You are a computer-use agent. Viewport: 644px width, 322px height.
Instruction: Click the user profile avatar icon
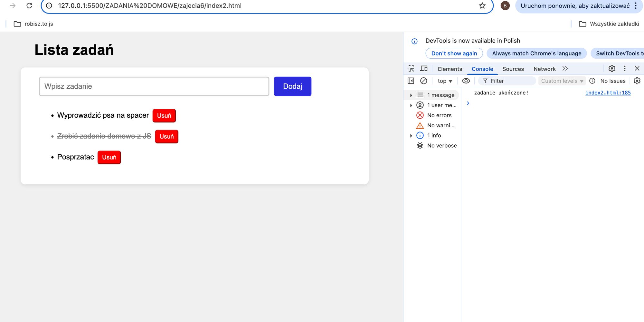(x=505, y=5)
